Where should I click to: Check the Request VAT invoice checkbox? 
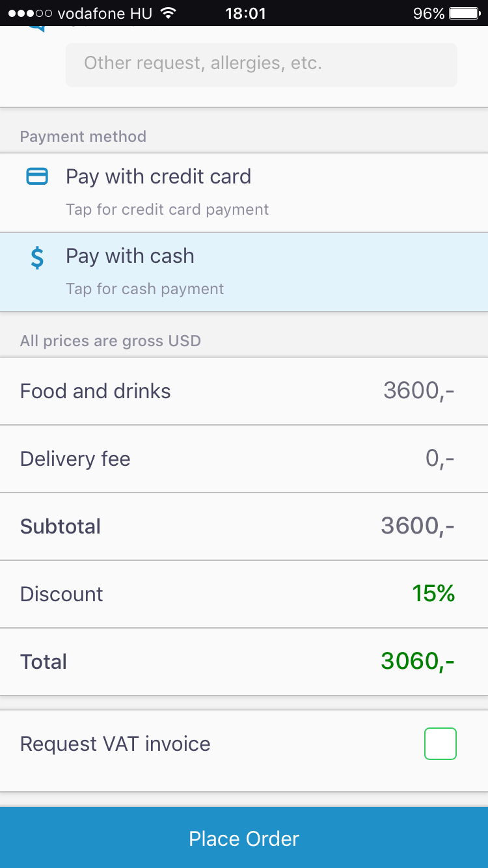440,744
